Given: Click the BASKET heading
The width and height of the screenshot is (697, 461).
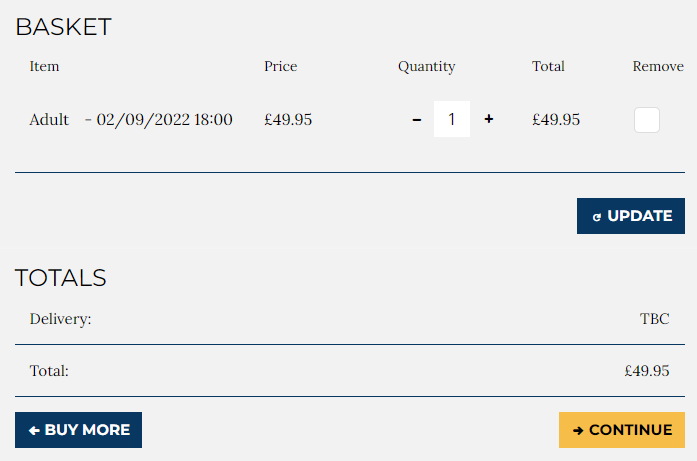Looking at the screenshot, I should (x=63, y=27).
